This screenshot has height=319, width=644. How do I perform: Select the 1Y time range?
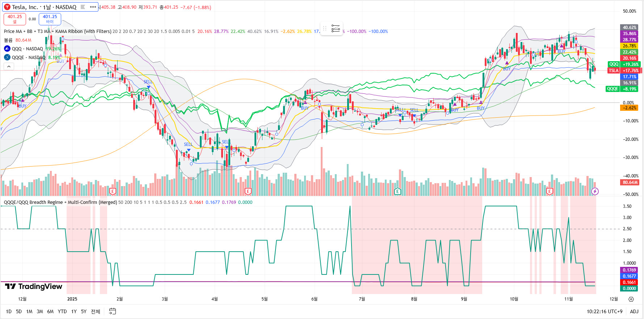(74, 311)
